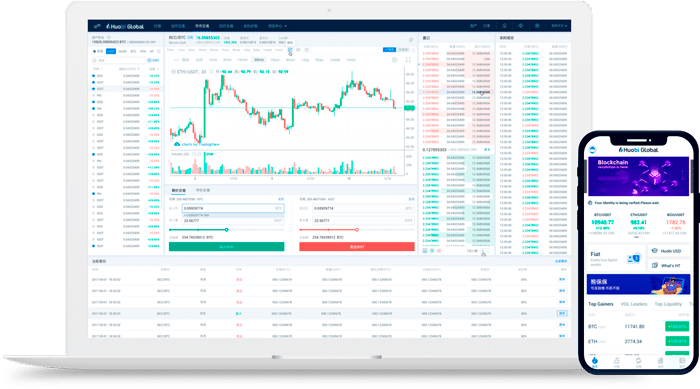Select the 1week chart interval
This screenshot has width=700, height=389.
click(335, 60)
